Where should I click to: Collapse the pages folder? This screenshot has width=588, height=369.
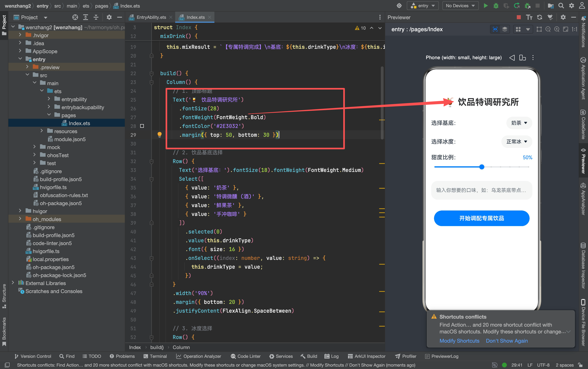[49, 115]
